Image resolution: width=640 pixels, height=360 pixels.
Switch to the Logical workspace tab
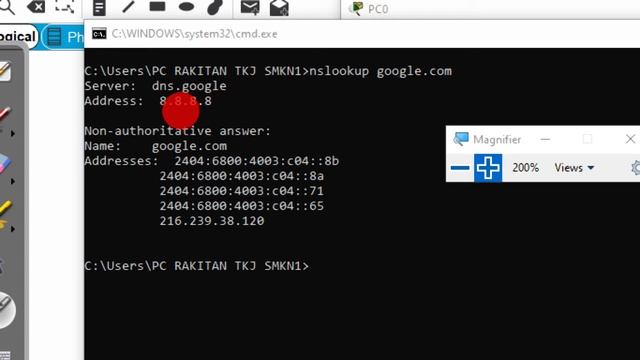coord(18,37)
